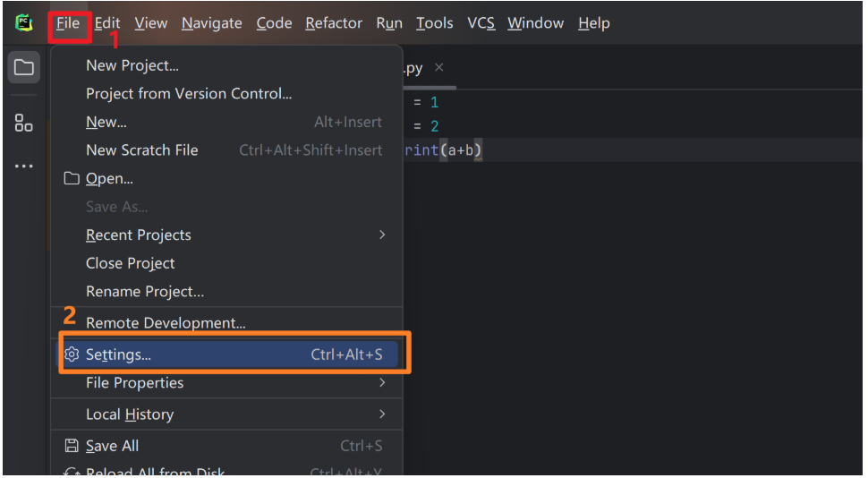868x478 pixels.
Task: Click the floppy disk icon beside Save All
Action: click(72, 446)
